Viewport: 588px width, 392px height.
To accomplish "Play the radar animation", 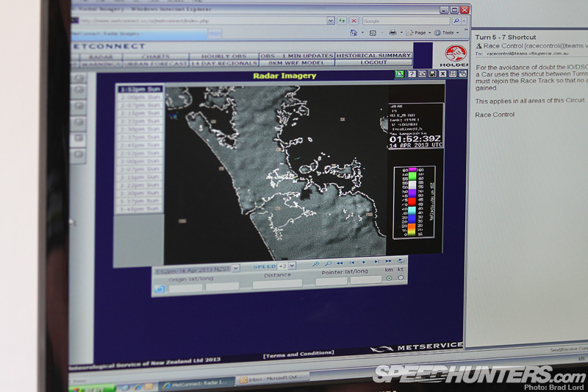I will [x=364, y=262].
